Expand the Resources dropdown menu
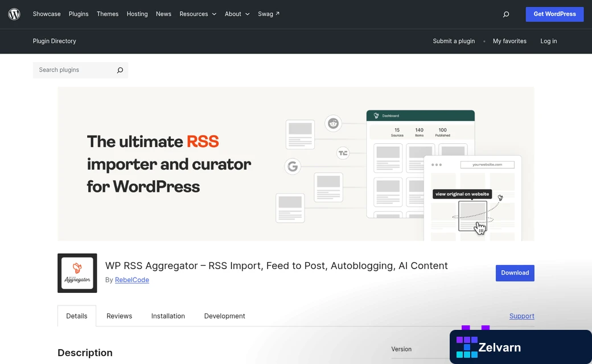This screenshot has width=592, height=364. click(198, 14)
